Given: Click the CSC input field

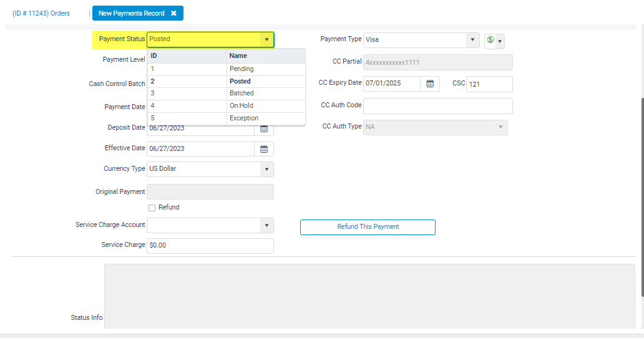Looking at the screenshot, I should pyautogui.click(x=489, y=84).
